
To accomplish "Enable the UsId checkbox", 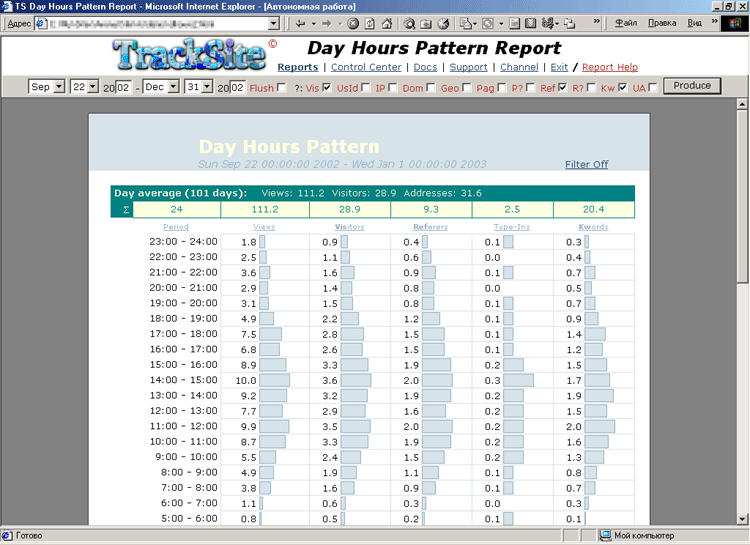I will (x=365, y=87).
